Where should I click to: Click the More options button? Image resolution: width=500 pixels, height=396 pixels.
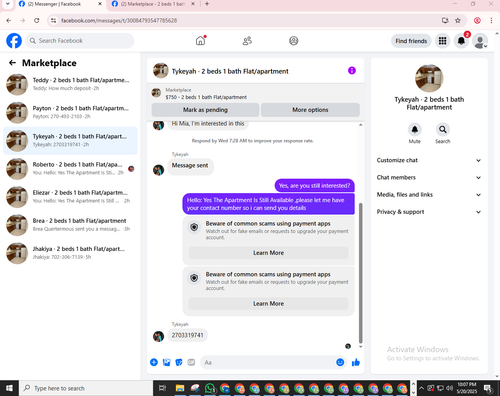pyautogui.click(x=310, y=110)
